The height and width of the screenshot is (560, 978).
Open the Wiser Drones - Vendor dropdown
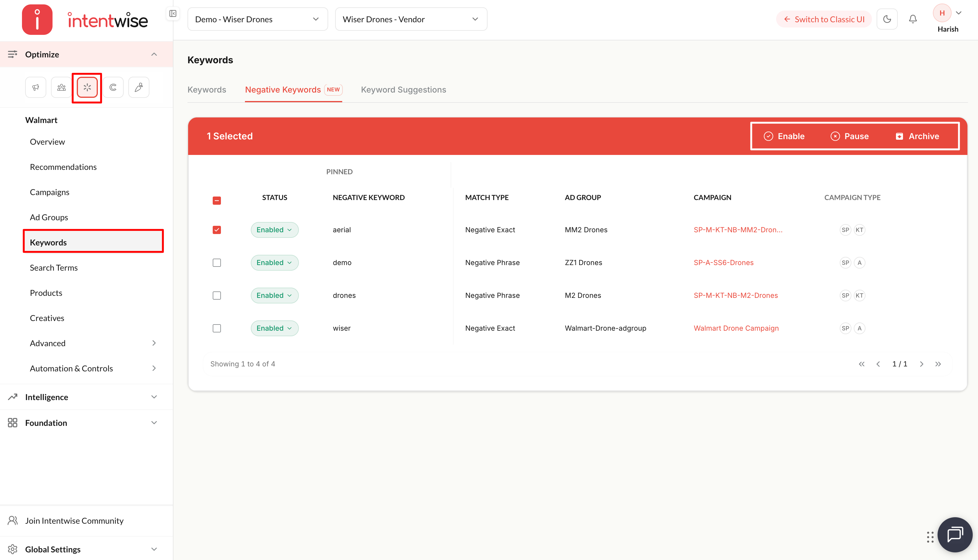411,19
